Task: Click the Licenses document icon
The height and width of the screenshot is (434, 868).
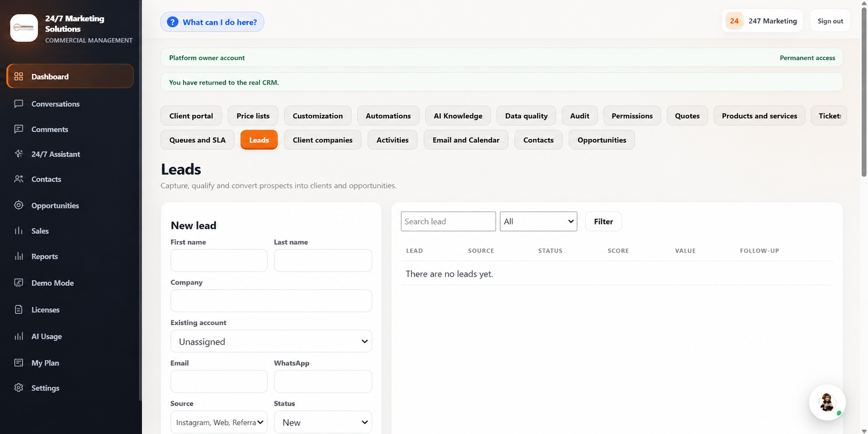Action: click(x=19, y=310)
